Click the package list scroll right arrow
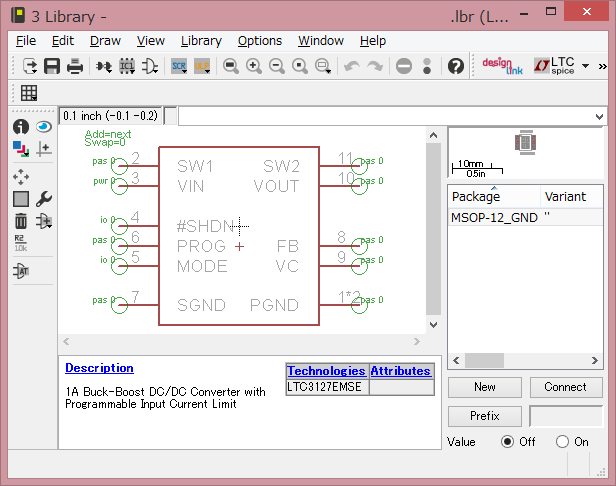 pyautogui.click(x=595, y=360)
